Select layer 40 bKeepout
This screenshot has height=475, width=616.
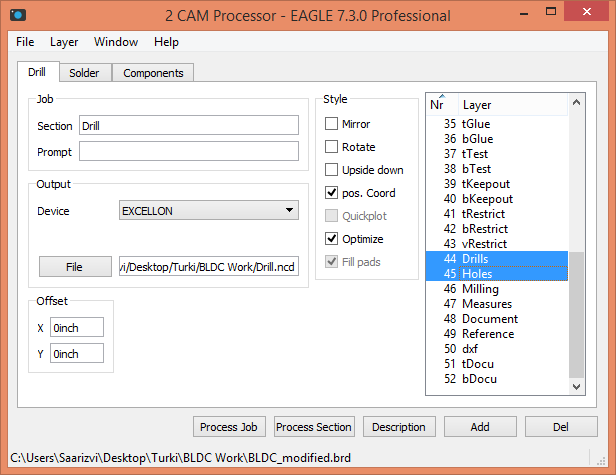coord(497,199)
